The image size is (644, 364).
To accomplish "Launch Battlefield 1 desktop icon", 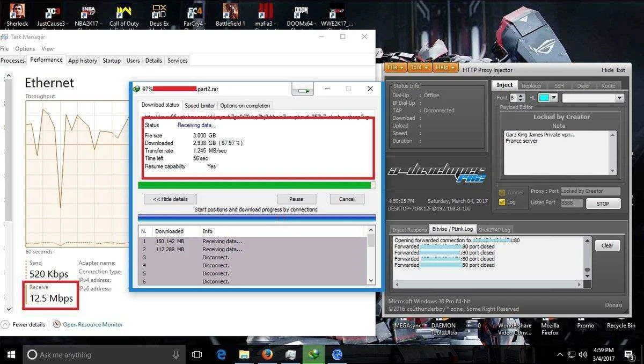I will pyautogui.click(x=230, y=14).
